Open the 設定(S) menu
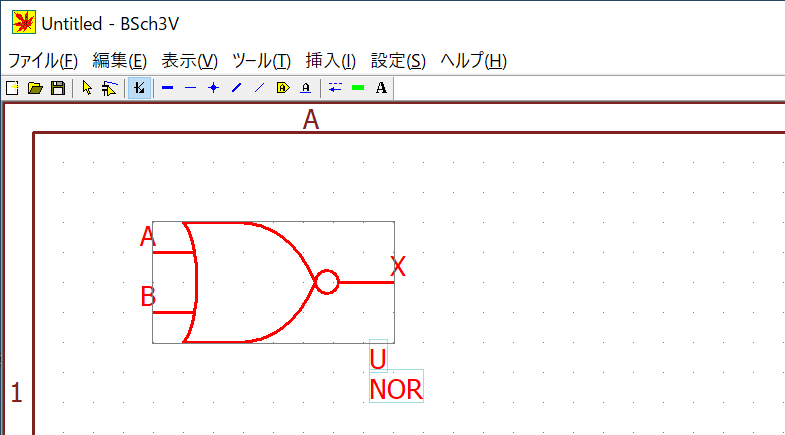Screen dimensions: 785x435 click(x=399, y=61)
